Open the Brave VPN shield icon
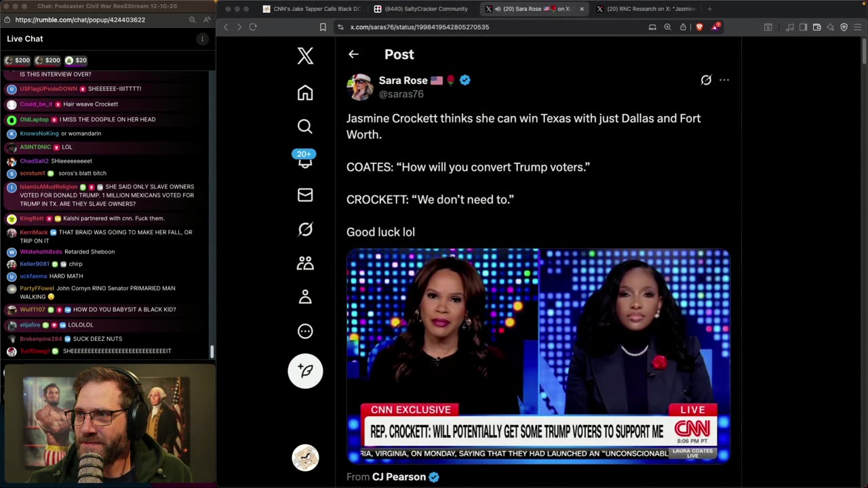The height and width of the screenshot is (488, 868). pos(844,27)
